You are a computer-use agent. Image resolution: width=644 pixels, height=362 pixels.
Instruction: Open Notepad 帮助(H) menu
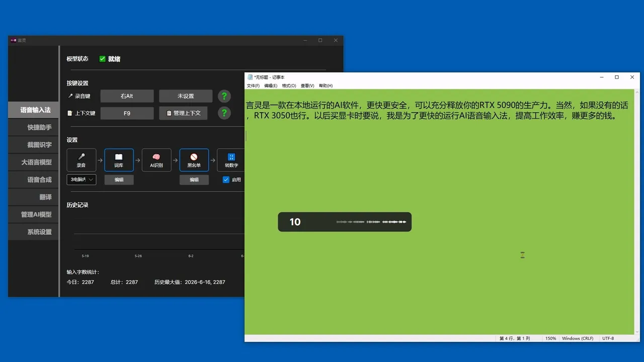[x=326, y=85]
